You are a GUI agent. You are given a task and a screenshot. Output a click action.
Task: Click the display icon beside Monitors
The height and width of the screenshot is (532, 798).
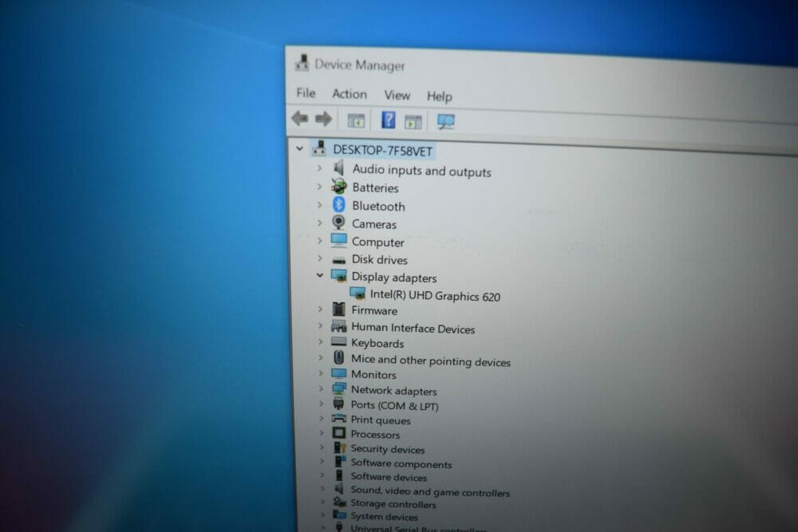pyautogui.click(x=338, y=373)
